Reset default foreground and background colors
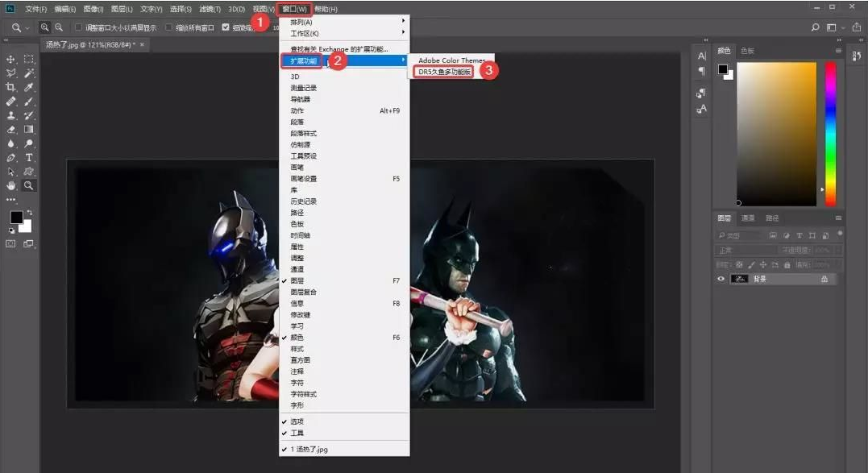Screen dimensions: 868x473 [x=11, y=230]
